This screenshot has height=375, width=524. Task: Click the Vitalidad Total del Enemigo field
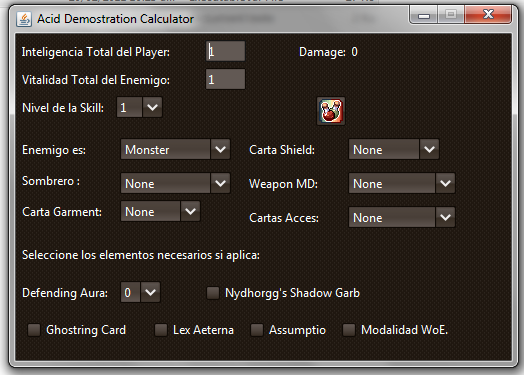pos(225,79)
